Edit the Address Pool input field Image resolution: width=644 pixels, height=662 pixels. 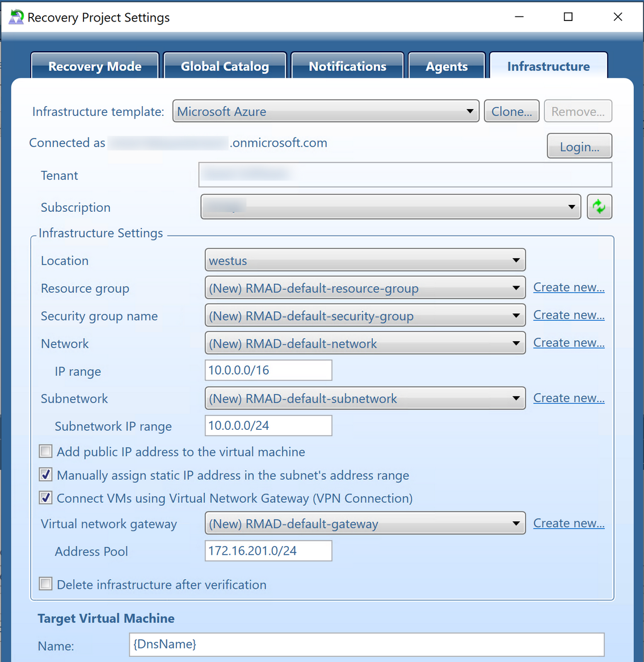pyautogui.click(x=268, y=551)
